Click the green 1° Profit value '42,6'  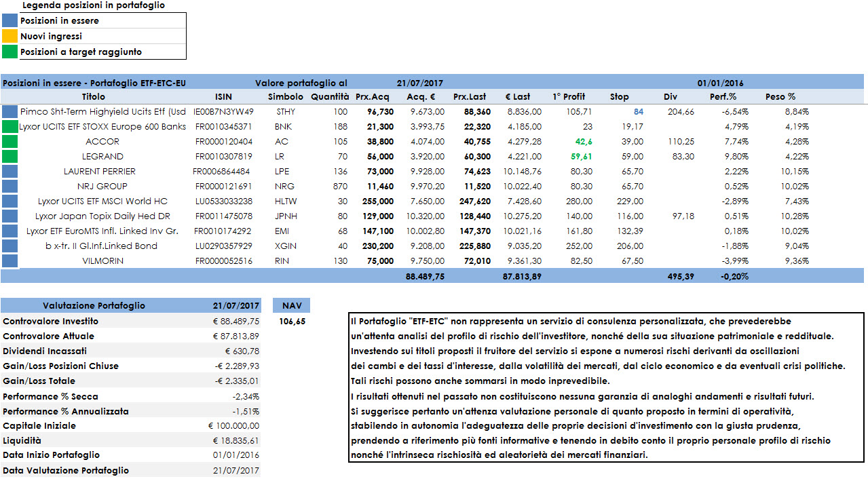(x=584, y=142)
